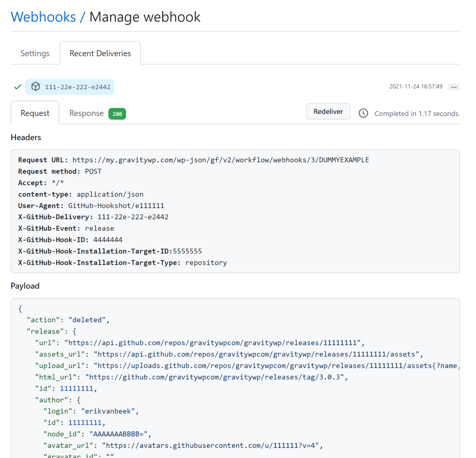Click the upload_url line in payload
The image size is (476, 458).
(246, 366)
